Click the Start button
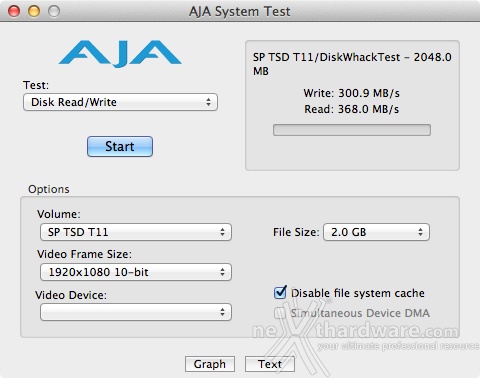 click(120, 146)
